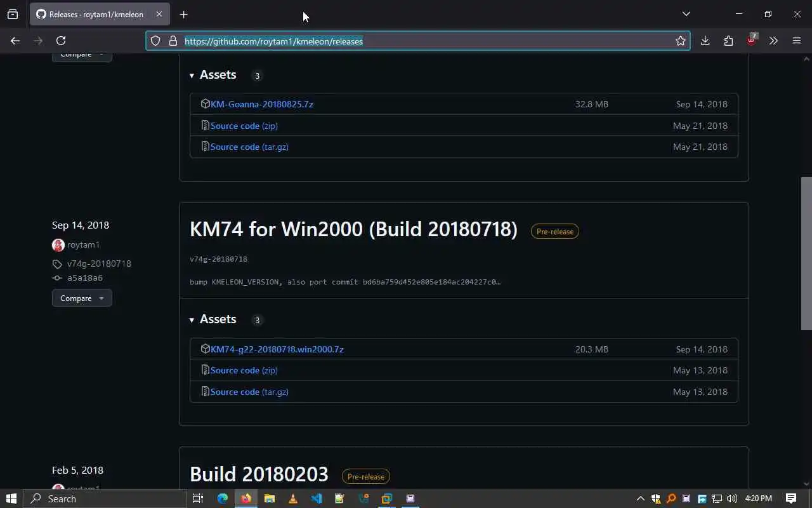812x508 pixels.
Task: Open a new browser tab
Action: 183,14
